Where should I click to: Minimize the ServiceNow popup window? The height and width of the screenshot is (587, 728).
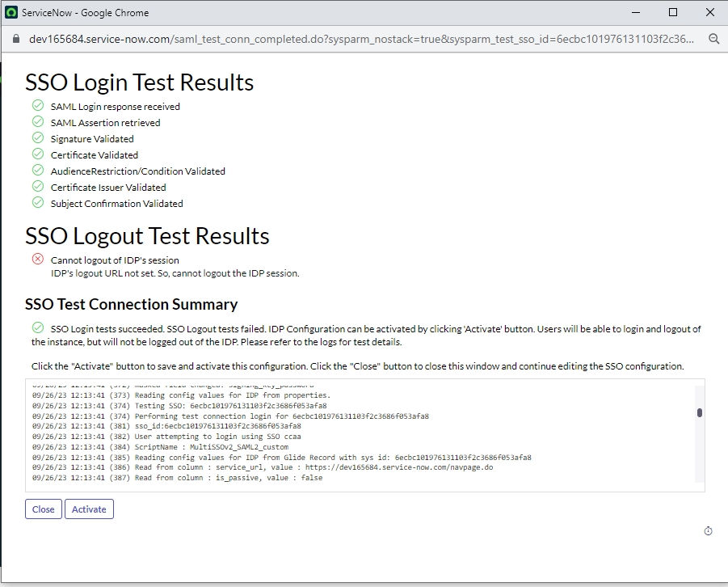coord(636,13)
